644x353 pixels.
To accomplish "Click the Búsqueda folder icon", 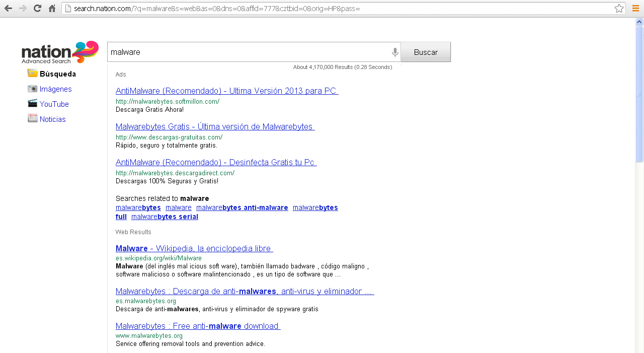I will tap(33, 74).
